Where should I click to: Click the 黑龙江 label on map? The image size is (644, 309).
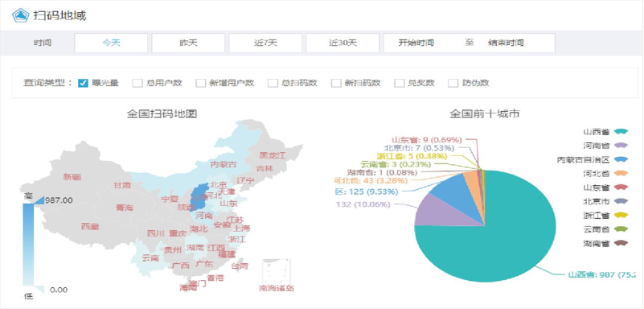(272, 155)
